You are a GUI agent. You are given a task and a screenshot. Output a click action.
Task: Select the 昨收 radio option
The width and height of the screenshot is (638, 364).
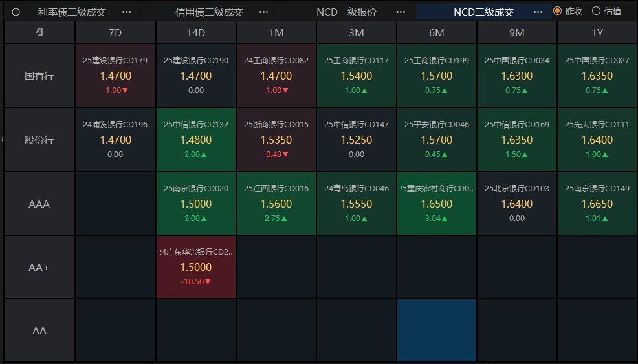[568, 11]
